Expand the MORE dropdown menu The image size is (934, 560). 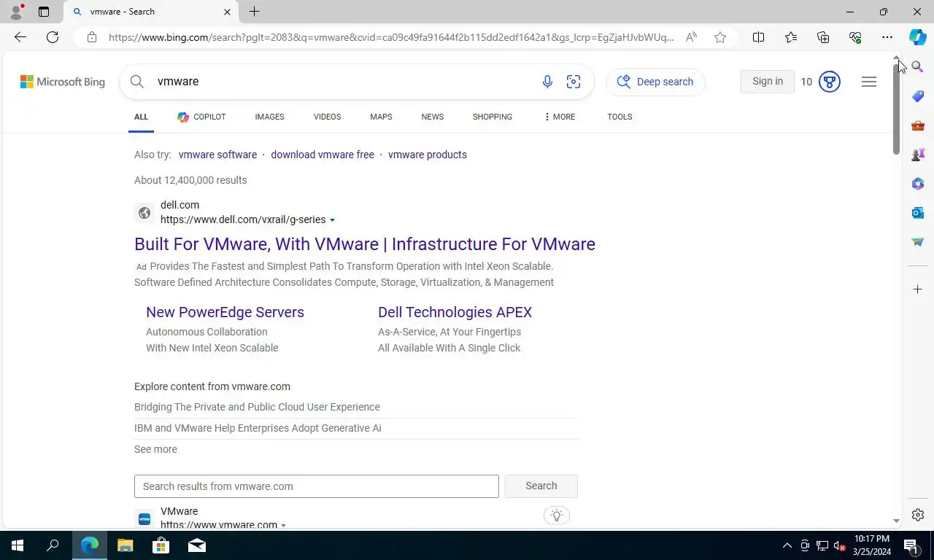(x=560, y=117)
